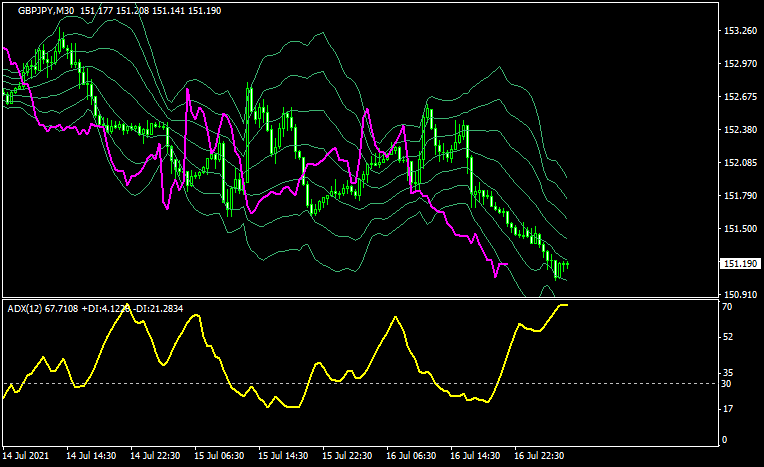The image size is (764, 467).
Task: Click price scale value 150.910
Action: click(x=741, y=294)
